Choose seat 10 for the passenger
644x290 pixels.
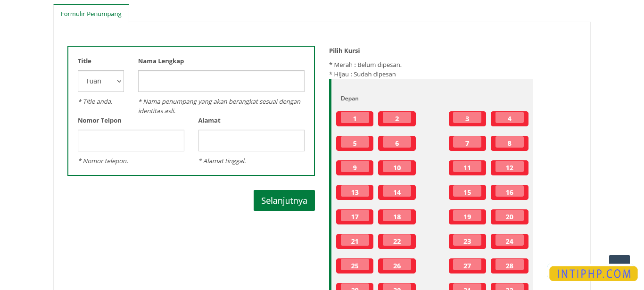point(396,167)
